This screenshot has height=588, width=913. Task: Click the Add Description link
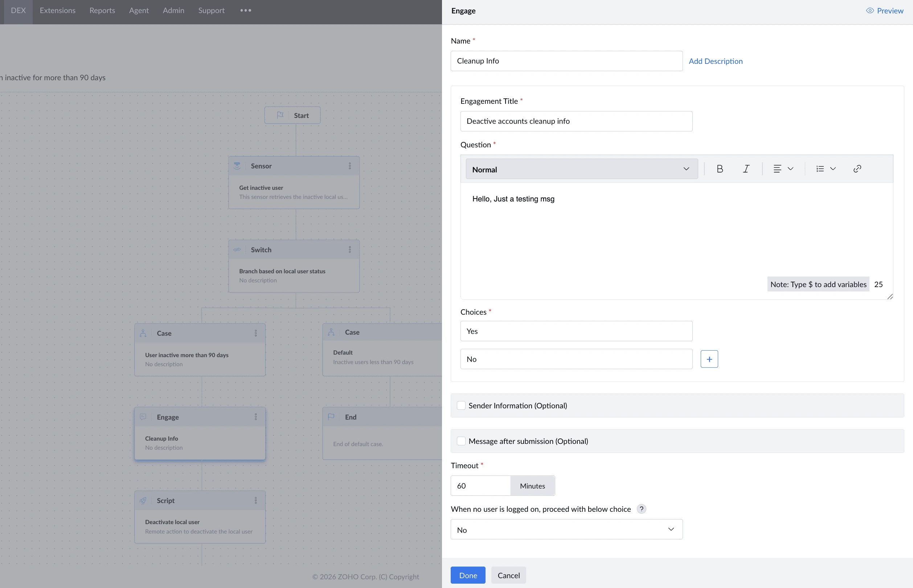[x=716, y=61]
